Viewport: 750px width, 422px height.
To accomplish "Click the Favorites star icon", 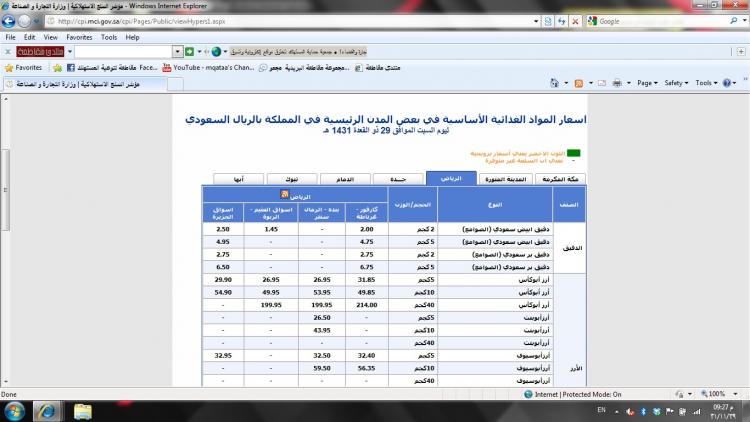I will [9, 67].
